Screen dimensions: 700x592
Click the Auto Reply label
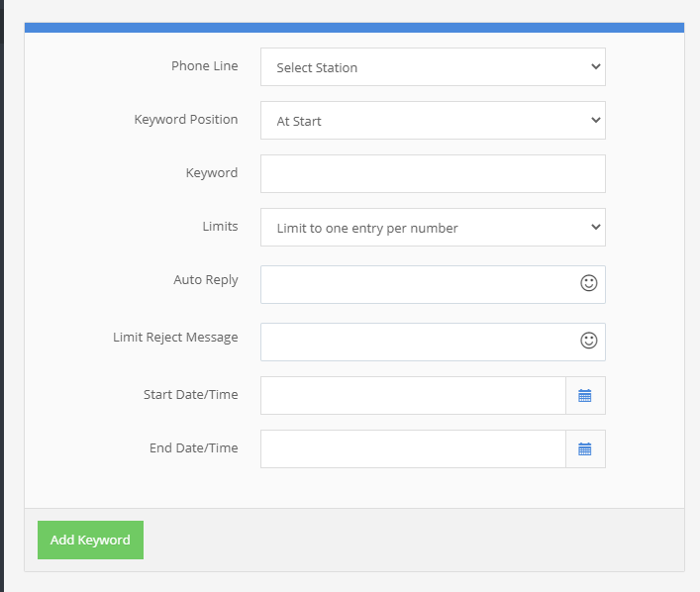[205, 279]
